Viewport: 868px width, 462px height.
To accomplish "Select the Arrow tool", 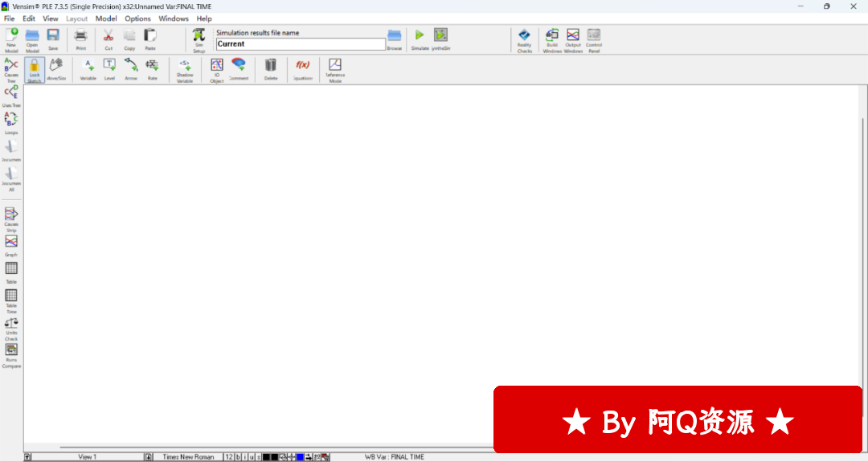I will [x=131, y=70].
